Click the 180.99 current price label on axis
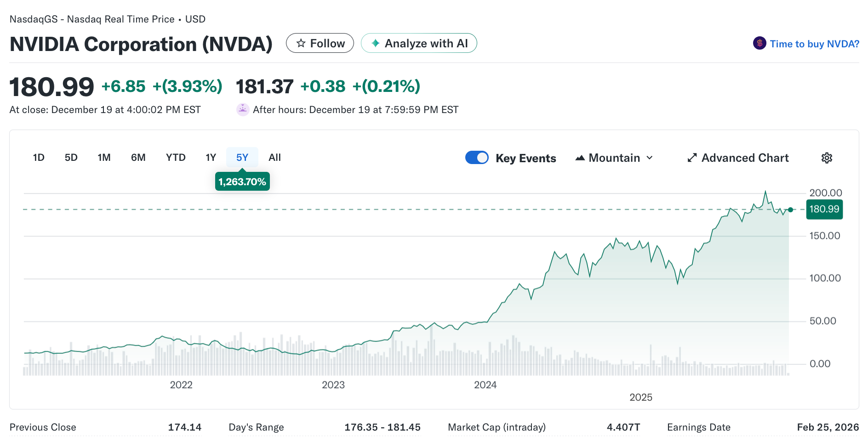Screen dimensions: 868x443 [824, 210]
